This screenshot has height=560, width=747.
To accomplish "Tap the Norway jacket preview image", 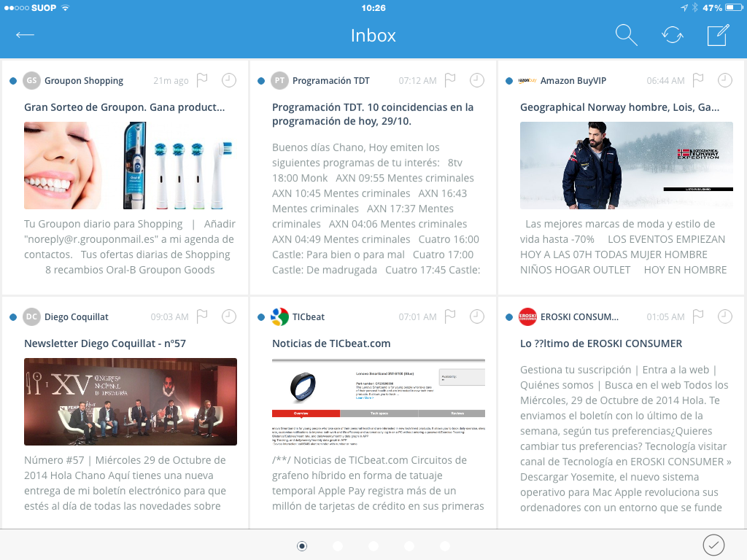I will tap(627, 166).
